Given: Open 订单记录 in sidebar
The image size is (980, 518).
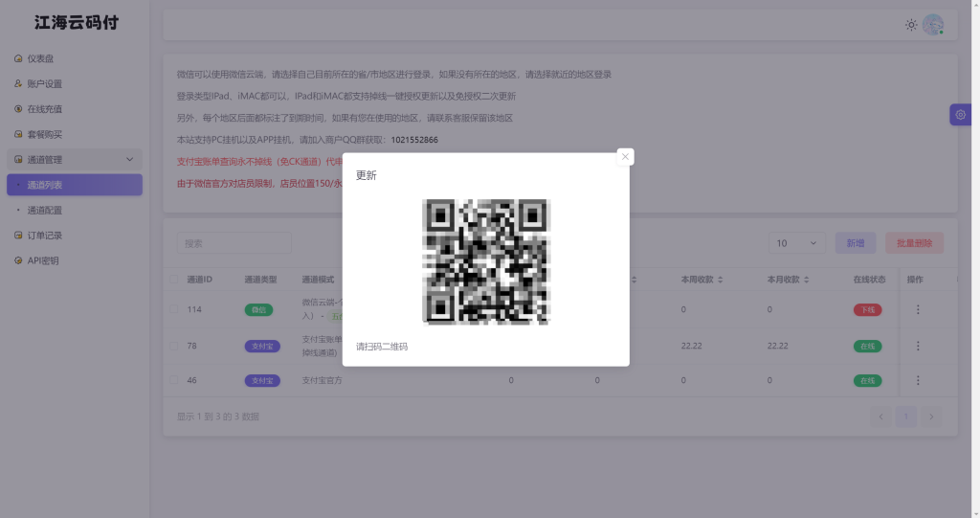Looking at the screenshot, I should 75,236.
